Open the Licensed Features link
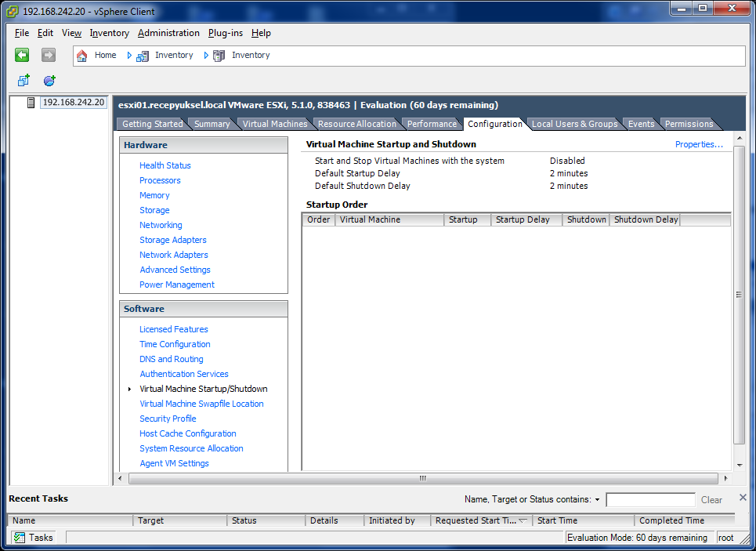This screenshot has width=756, height=551. tap(174, 329)
